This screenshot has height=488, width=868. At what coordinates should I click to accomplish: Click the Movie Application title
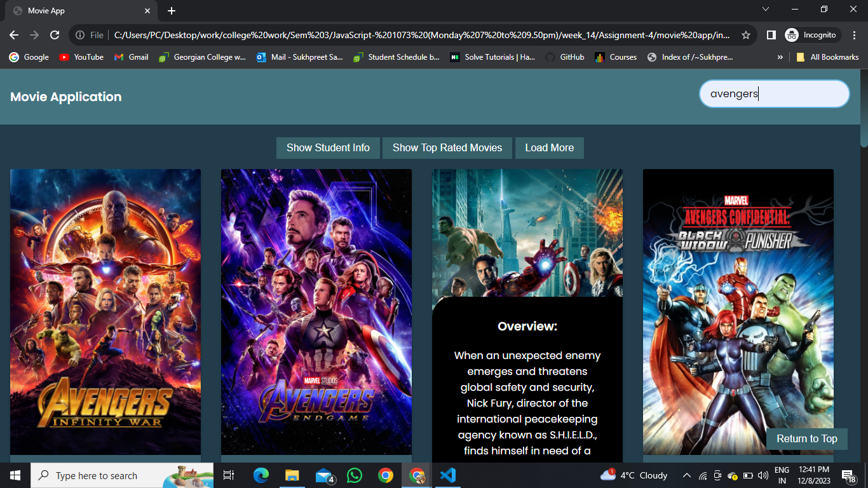pyautogui.click(x=66, y=97)
